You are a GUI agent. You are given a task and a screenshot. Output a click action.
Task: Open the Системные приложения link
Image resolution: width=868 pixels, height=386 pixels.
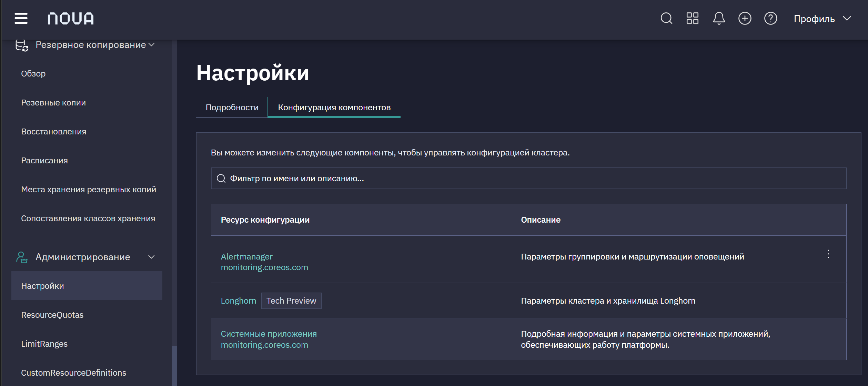[269, 334]
